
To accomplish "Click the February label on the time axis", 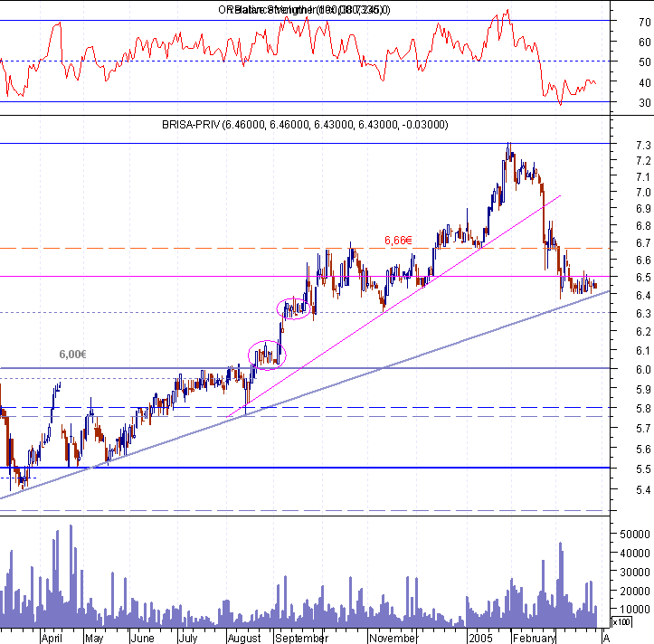I will [534, 639].
